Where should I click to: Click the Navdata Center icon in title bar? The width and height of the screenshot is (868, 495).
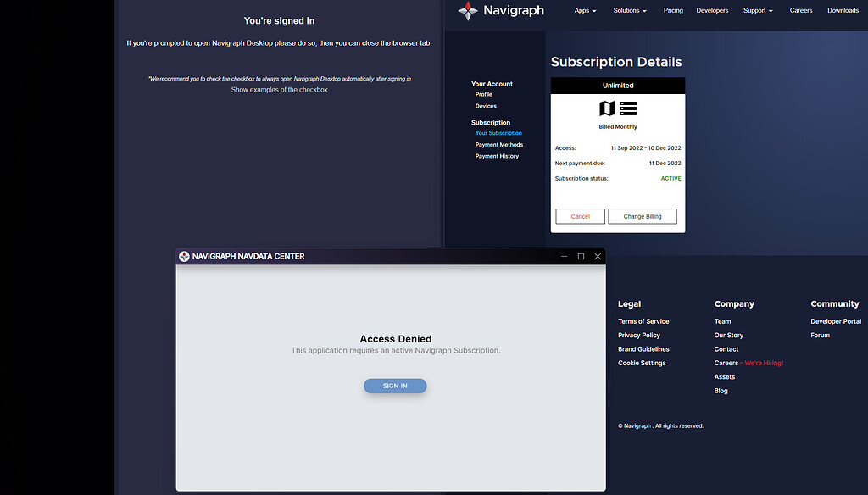click(183, 255)
